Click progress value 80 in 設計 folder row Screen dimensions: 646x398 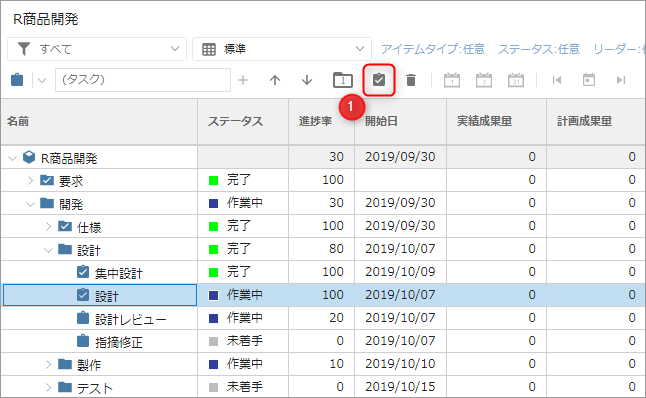[336, 249]
